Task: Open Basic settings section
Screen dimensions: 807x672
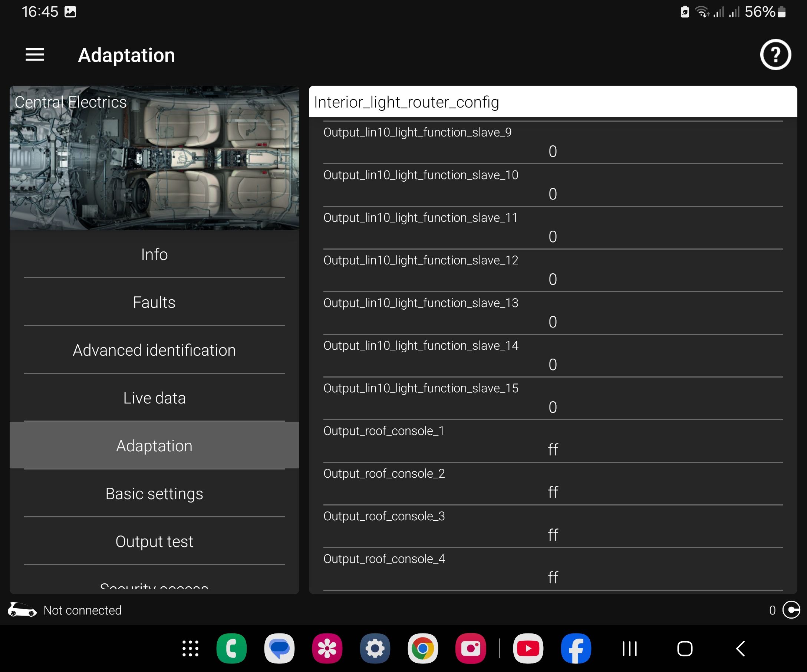Action: tap(154, 494)
